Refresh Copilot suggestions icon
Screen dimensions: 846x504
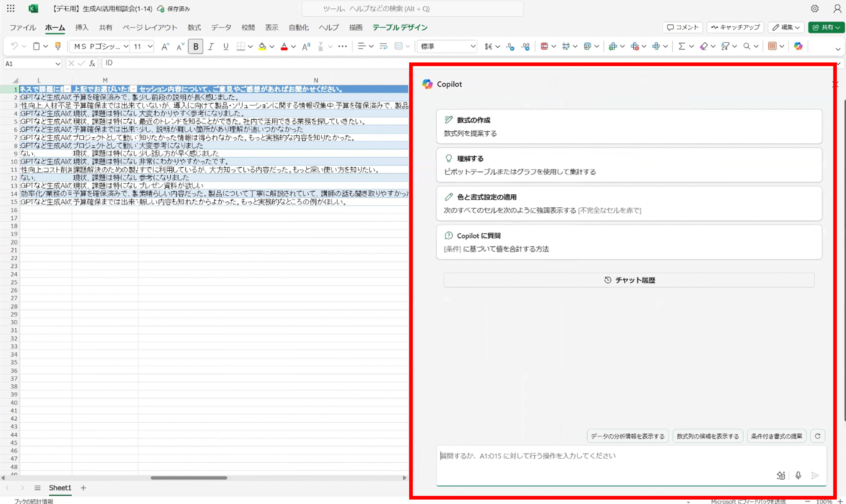click(818, 436)
